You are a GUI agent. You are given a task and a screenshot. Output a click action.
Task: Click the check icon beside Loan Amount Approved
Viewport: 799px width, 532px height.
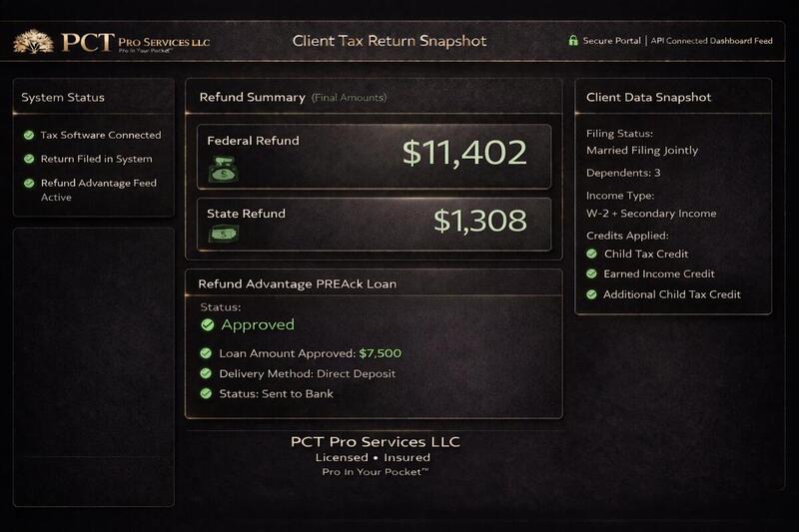pyautogui.click(x=206, y=352)
